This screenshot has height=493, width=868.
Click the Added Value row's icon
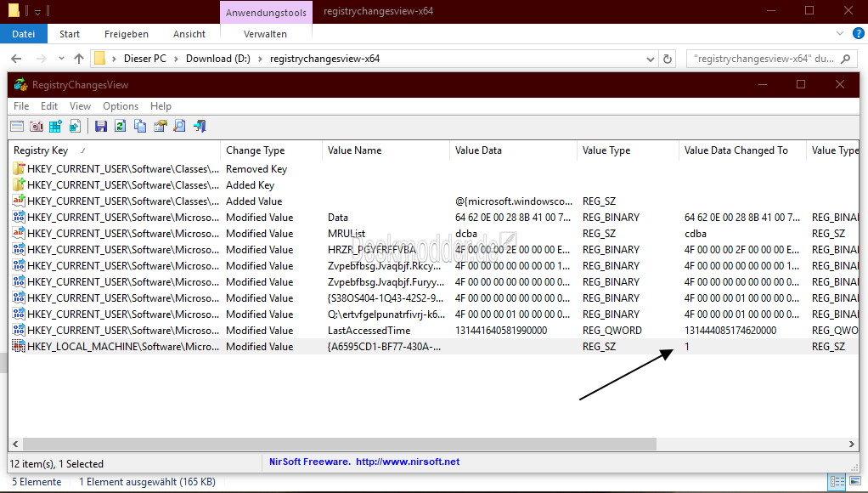(x=19, y=201)
